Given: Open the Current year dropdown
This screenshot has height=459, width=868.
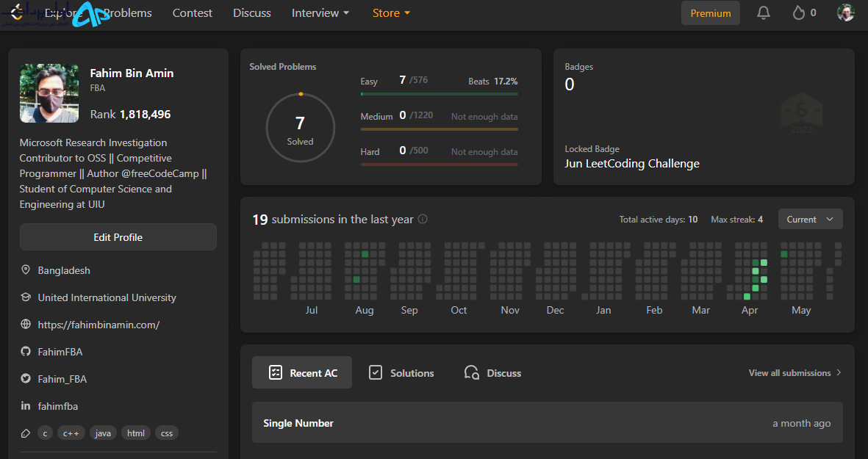Looking at the screenshot, I should point(811,219).
